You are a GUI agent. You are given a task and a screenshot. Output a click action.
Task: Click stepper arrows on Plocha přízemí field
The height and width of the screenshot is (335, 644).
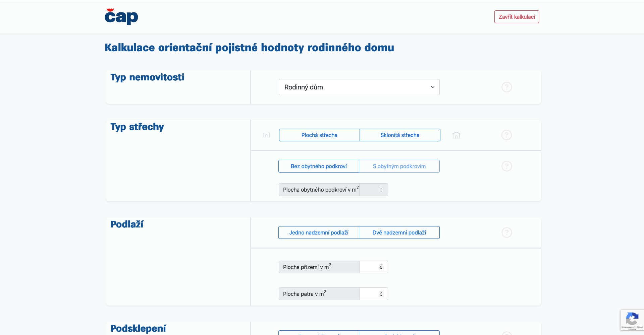[381, 267]
